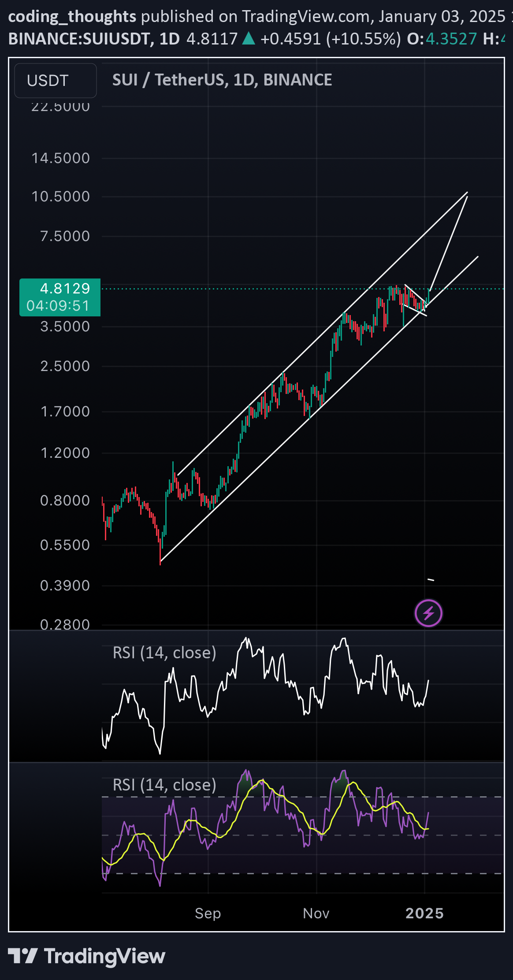This screenshot has width=513, height=980.
Task: Click the +0.4591 (+10.55%) change value
Action: tap(331, 39)
